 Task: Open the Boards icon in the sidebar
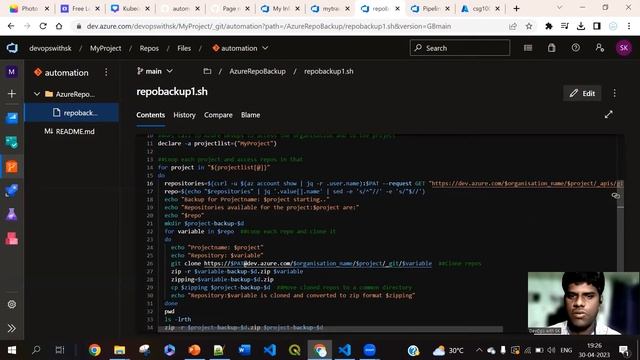tap(11, 118)
